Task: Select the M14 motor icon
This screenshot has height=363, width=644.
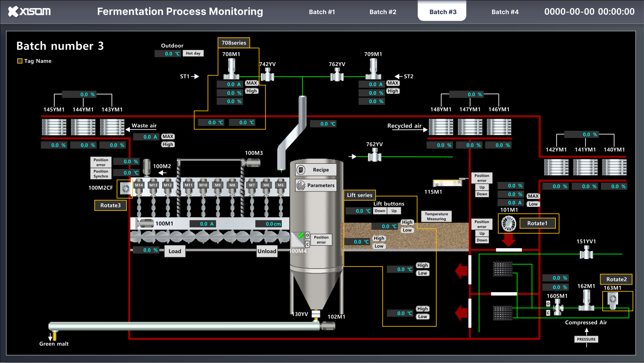Action: [x=139, y=184]
